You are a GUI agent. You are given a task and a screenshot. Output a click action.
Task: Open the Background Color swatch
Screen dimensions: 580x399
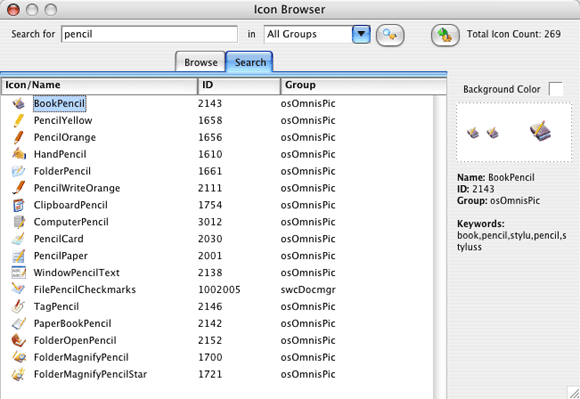coord(556,89)
